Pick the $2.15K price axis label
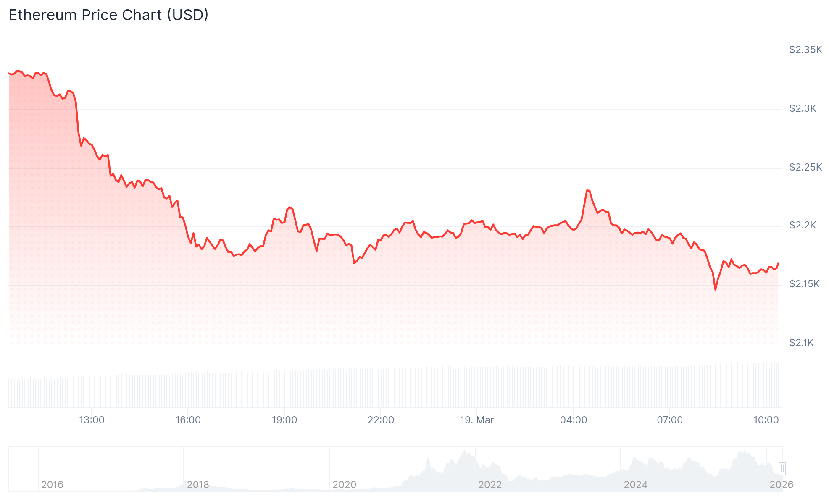This screenshot has height=504, width=829. tap(804, 284)
